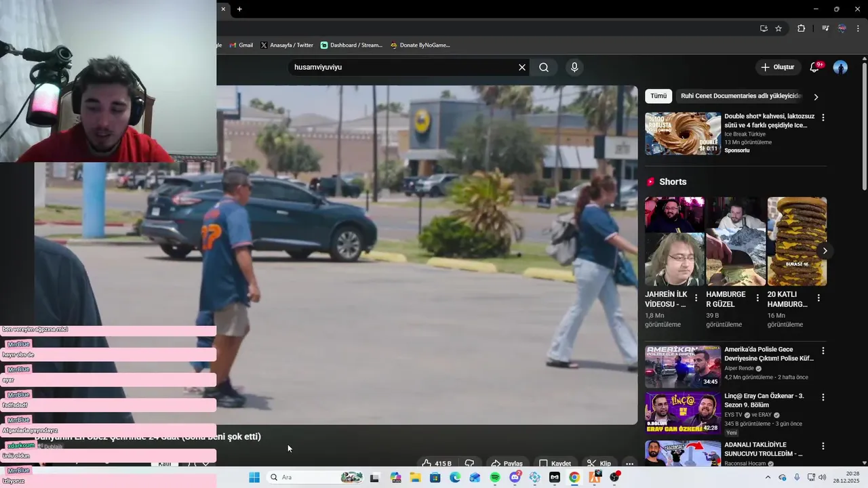Click the install/cast icon in address bar

(x=764, y=28)
